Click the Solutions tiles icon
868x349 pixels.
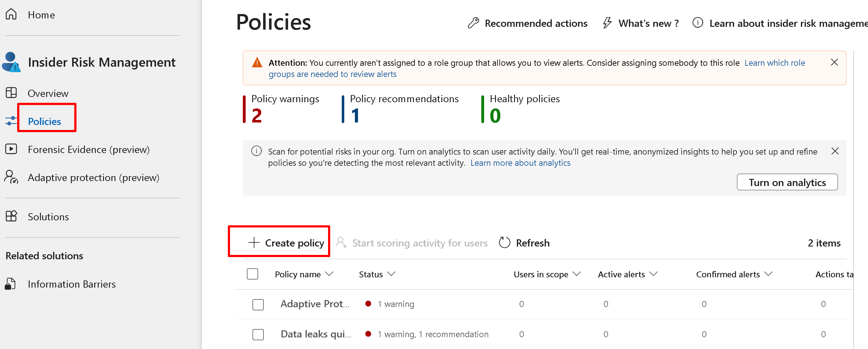pyautogui.click(x=11, y=216)
